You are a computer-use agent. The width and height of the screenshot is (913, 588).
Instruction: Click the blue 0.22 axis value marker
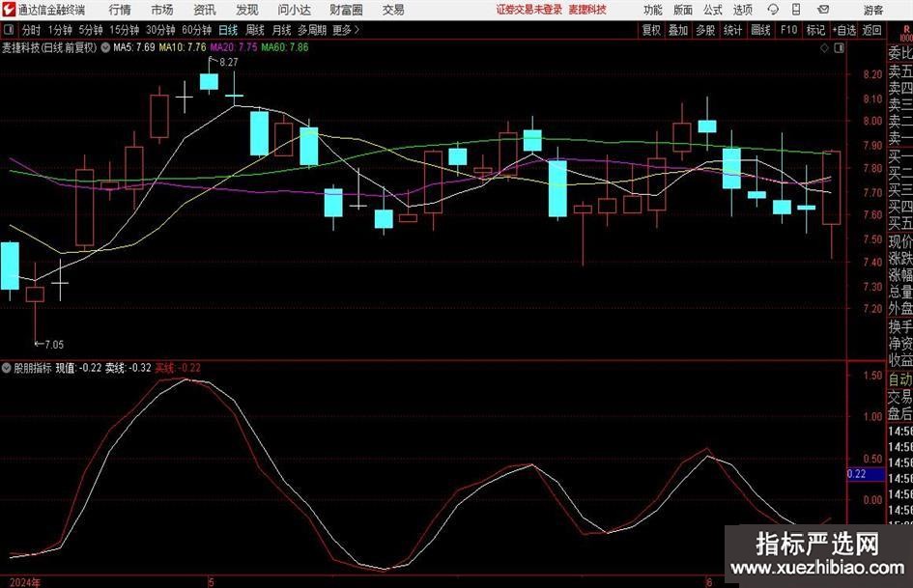866,474
